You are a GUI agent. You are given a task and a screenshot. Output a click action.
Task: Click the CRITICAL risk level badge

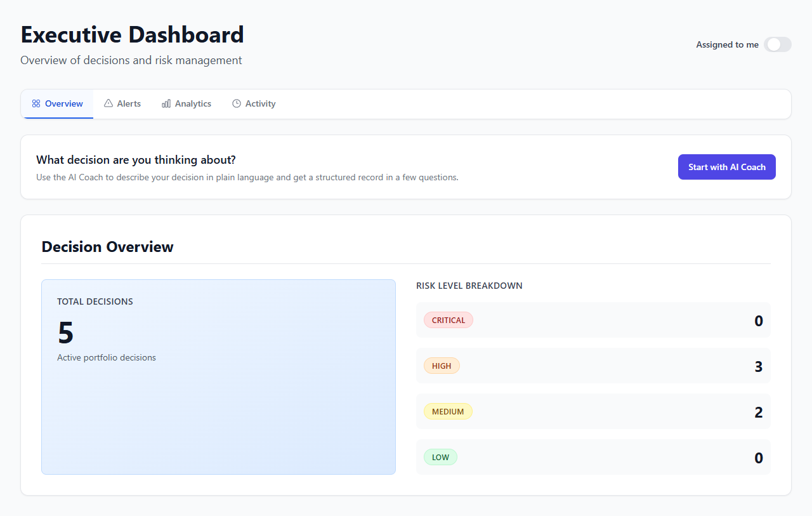coord(448,320)
